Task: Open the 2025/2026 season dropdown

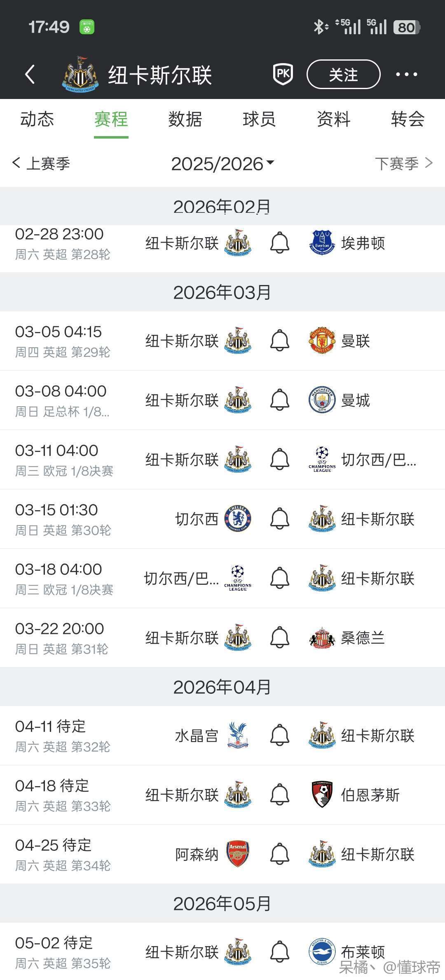Action: pos(222,164)
